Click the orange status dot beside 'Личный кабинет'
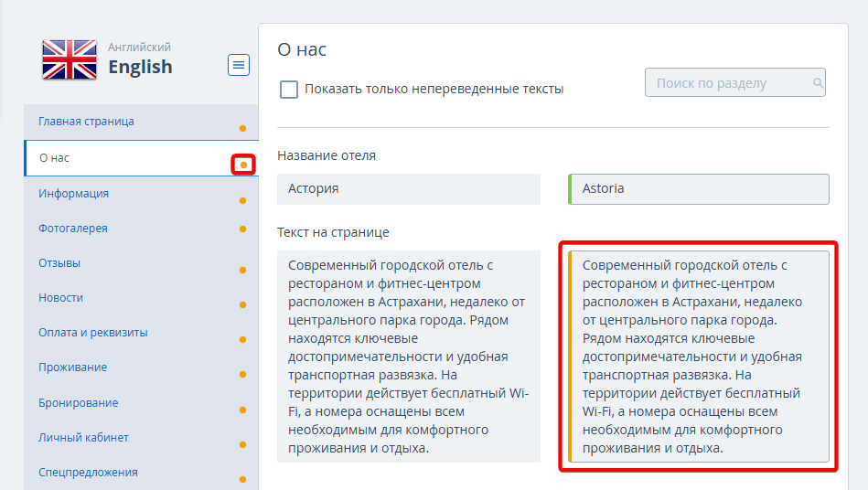 (x=242, y=444)
